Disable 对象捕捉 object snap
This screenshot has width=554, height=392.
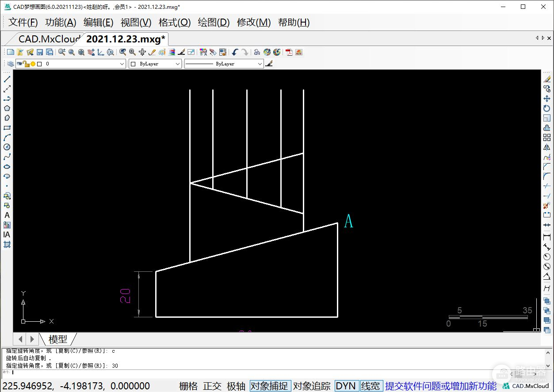(x=270, y=386)
